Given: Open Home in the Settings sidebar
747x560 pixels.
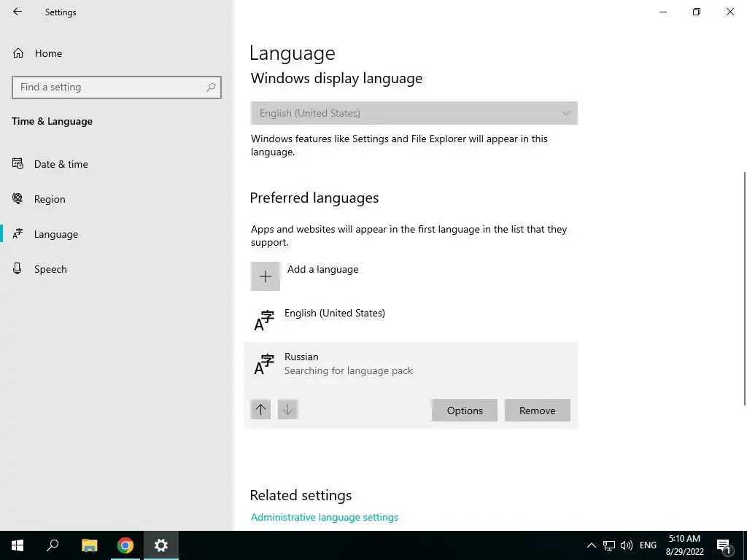Looking at the screenshot, I should point(48,53).
